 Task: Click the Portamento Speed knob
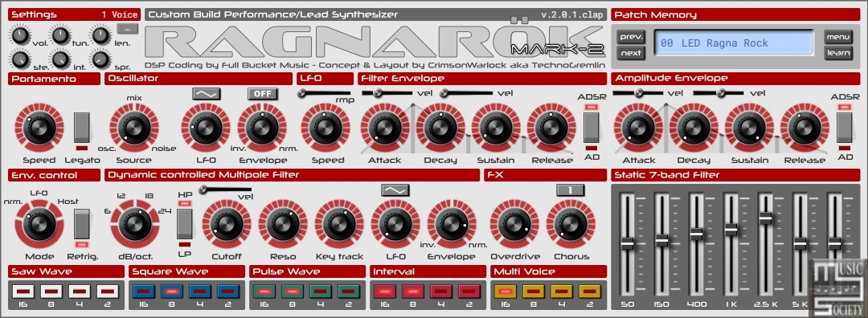click(x=39, y=128)
